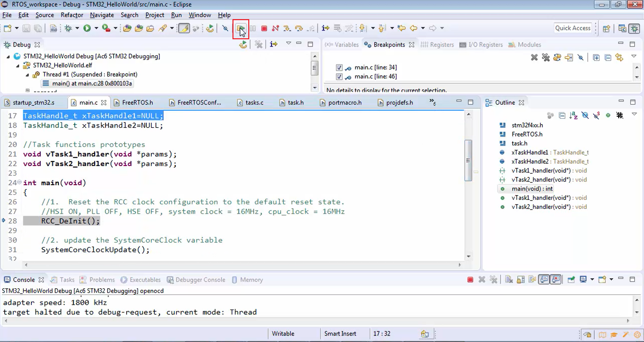Click the New file wizard icon

tap(7, 28)
